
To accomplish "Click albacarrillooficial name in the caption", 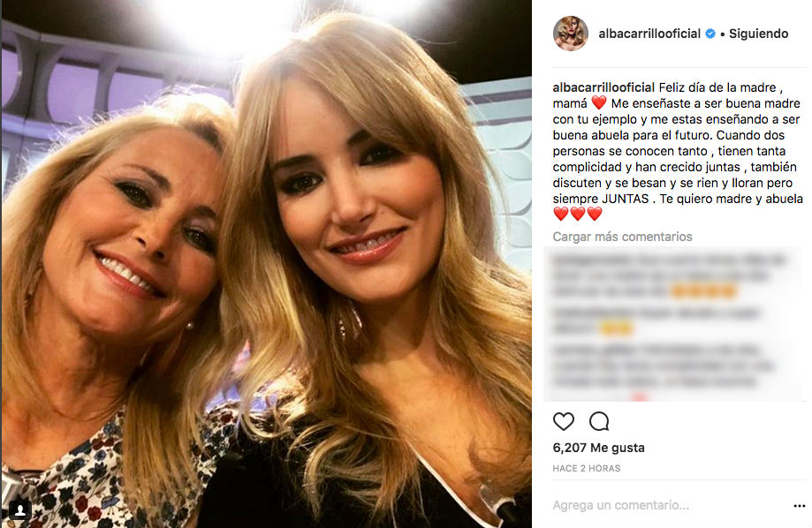I will pyautogui.click(x=603, y=87).
